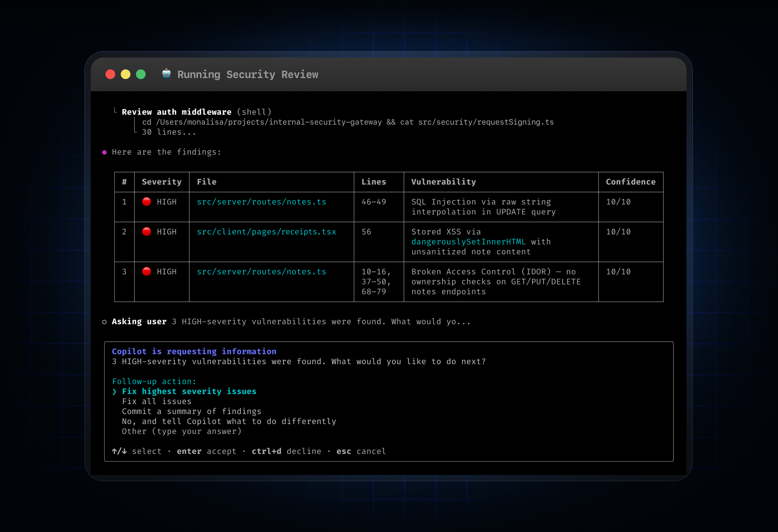Click the 'HIGH' label in row 1
Image resolution: width=778 pixels, height=532 pixels.
167,202
